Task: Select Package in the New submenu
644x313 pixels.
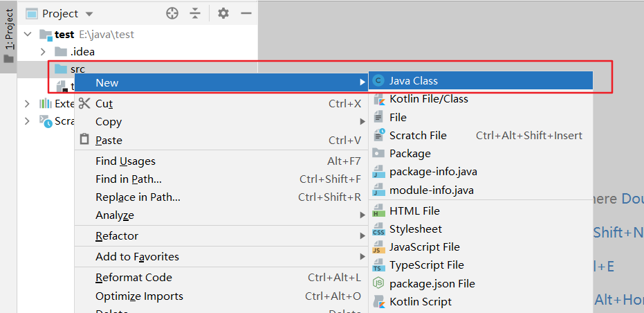Action: click(x=481, y=154)
